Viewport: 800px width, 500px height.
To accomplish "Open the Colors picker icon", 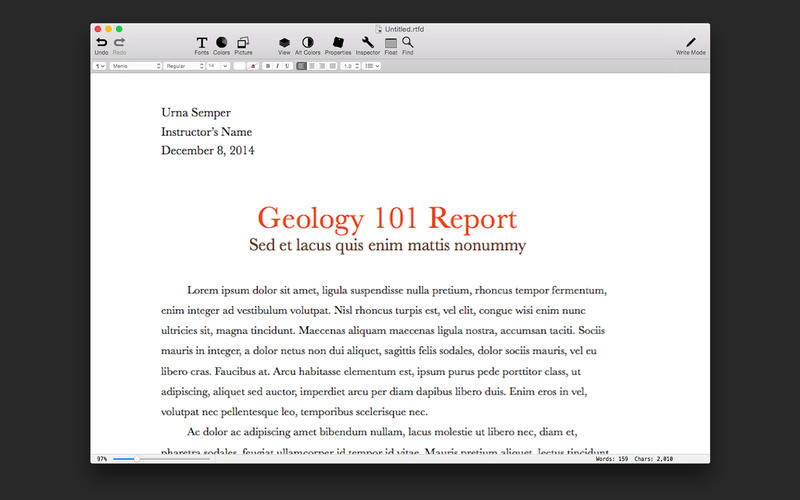I will point(221,42).
